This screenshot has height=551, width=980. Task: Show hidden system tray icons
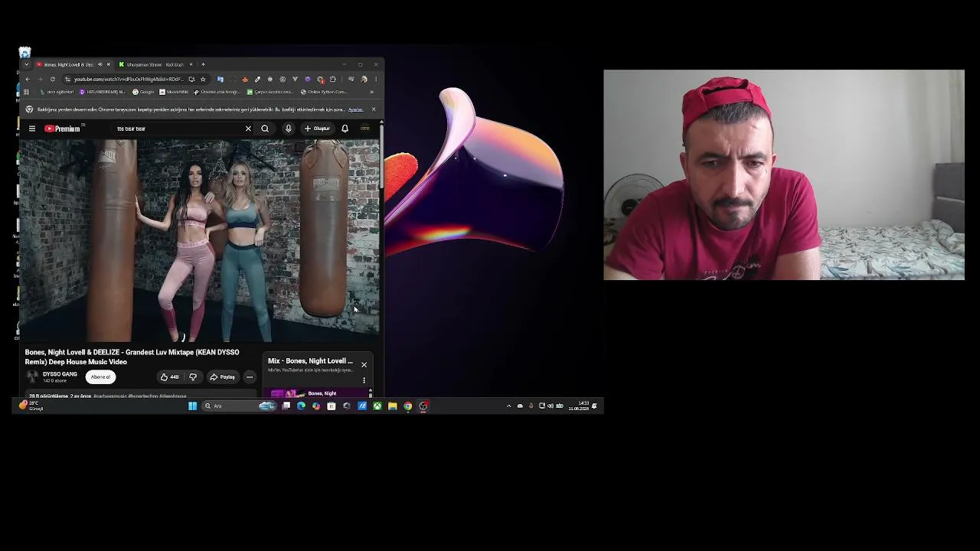pyautogui.click(x=509, y=406)
